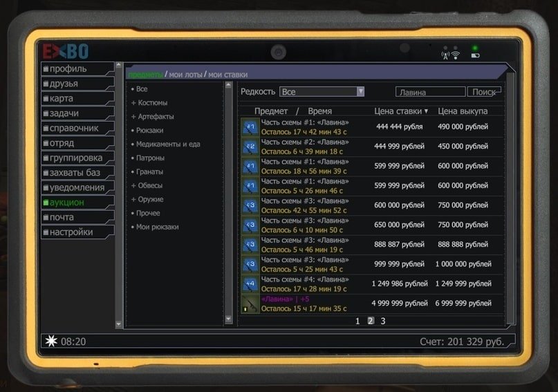Viewport: 558px width, 392px height.
Task: Go to results page 3
Action: point(383,321)
